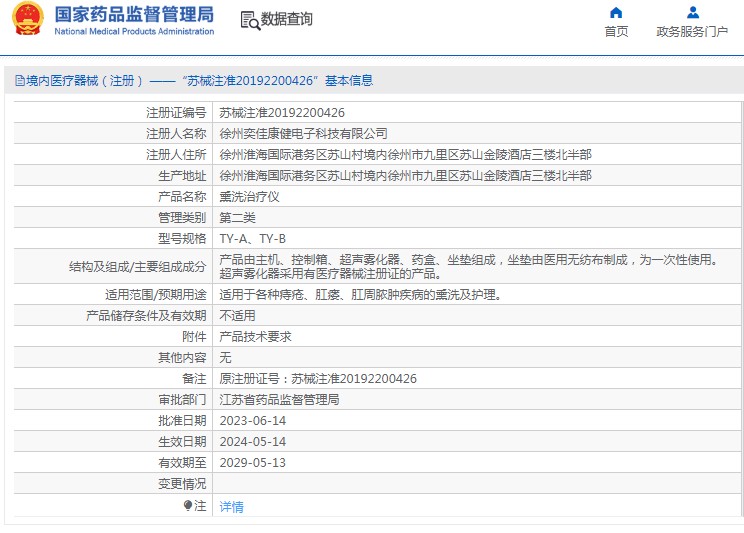Click the 注册人住所 row label
This screenshot has width=744, height=533.
tap(176, 154)
